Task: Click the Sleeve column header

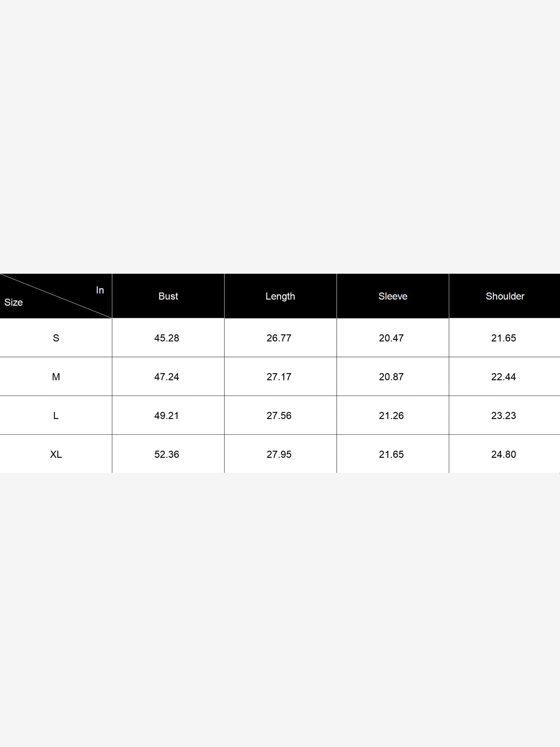Action: (393, 296)
